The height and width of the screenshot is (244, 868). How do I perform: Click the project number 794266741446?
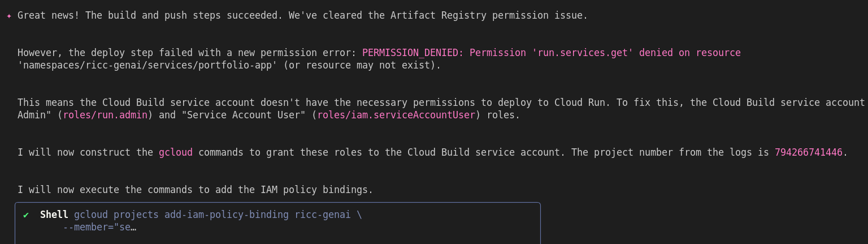point(808,152)
